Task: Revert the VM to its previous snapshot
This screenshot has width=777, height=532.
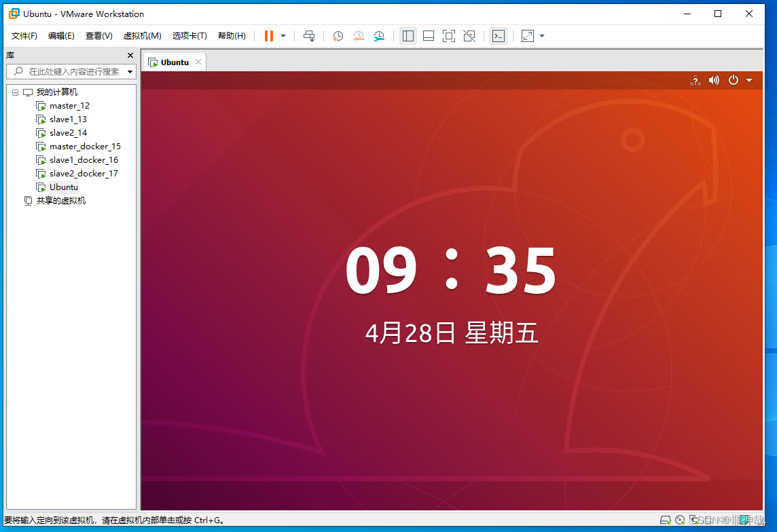Action: pos(358,36)
